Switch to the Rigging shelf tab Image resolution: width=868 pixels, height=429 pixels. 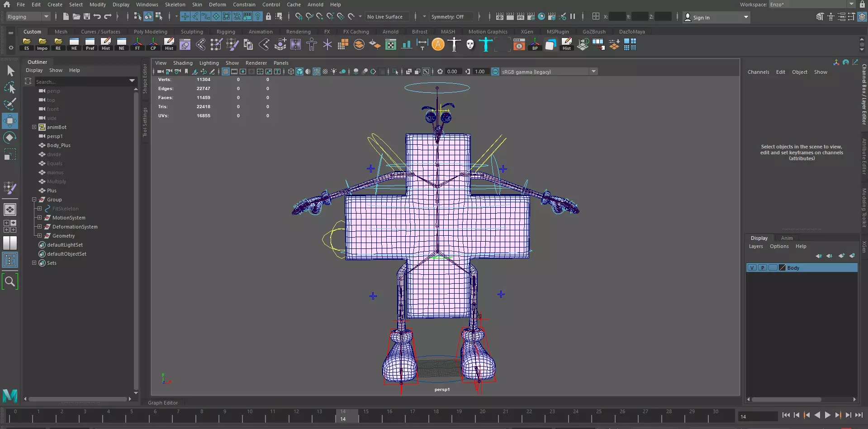tap(226, 32)
